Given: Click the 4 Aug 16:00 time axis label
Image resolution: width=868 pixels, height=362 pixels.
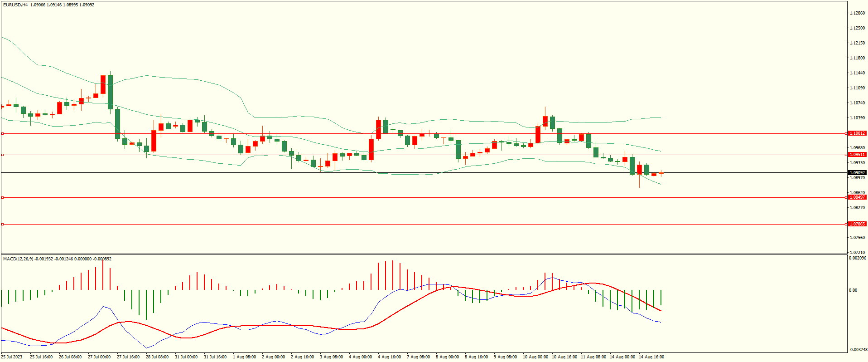Looking at the screenshot, I should pyautogui.click(x=390, y=357).
